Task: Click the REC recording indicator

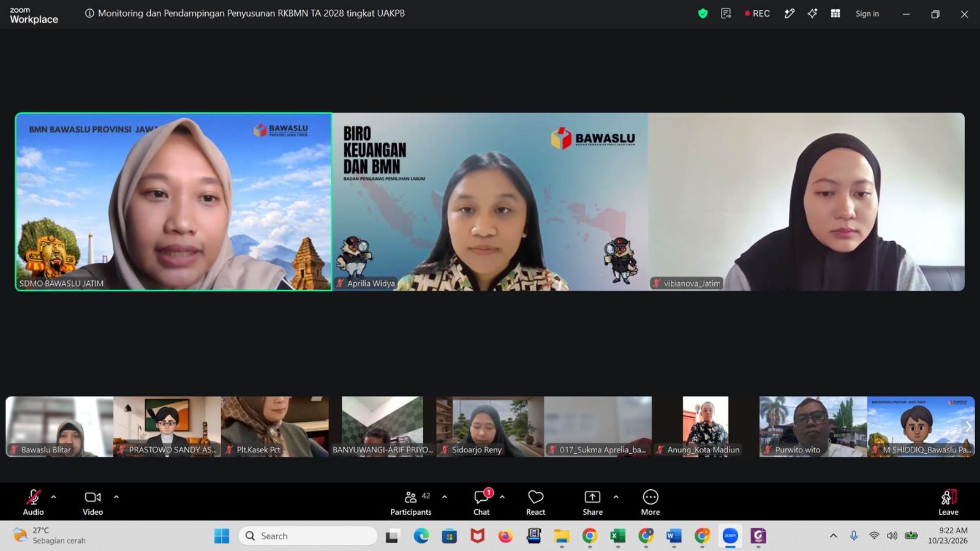Action: coord(757,13)
